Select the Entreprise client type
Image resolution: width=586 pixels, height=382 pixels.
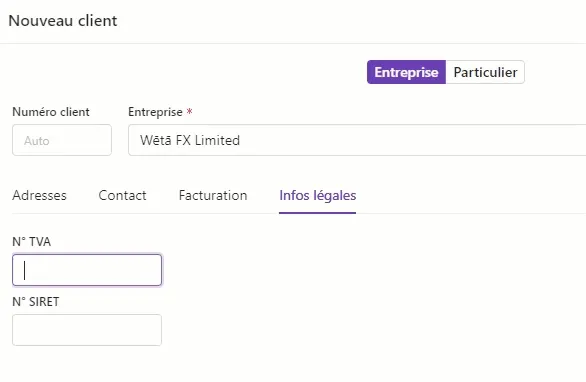point(406,72)
